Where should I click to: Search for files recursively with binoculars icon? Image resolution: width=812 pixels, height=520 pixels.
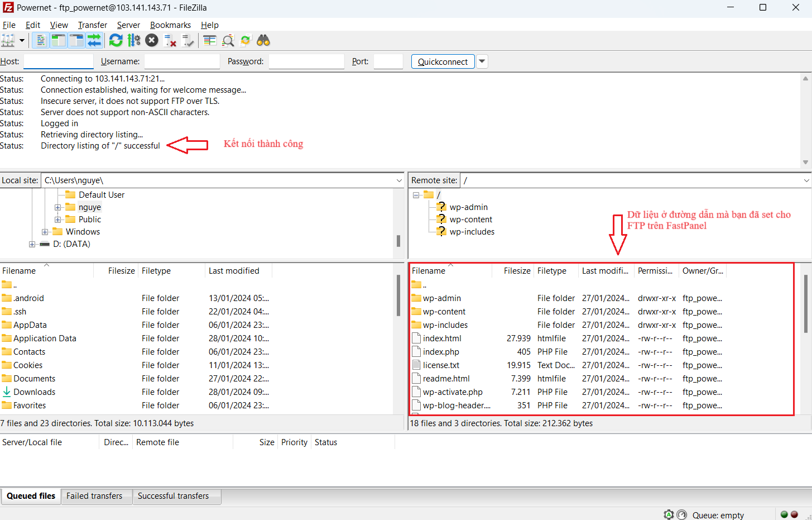pos(263,40)
